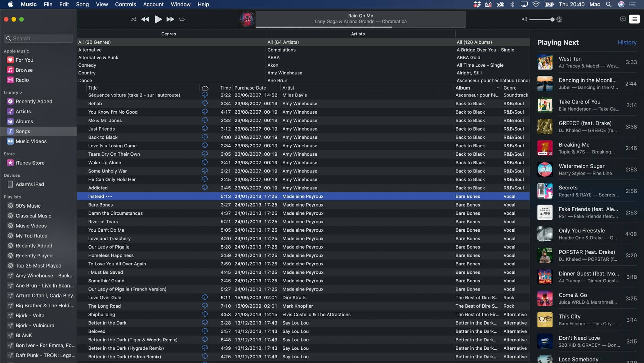Open the Window menu
644x363 pixels.
tap(181, 4)
